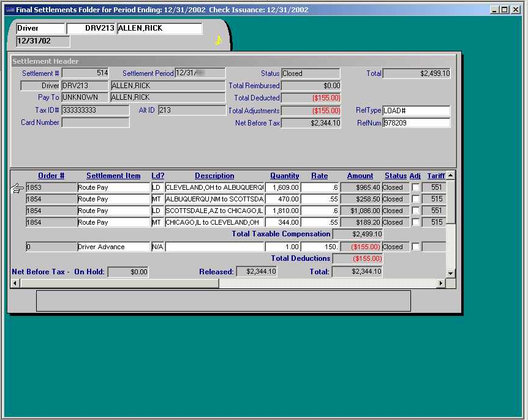Click the Tax ID# field 333333333
The image size is (528, 420).
96,110
